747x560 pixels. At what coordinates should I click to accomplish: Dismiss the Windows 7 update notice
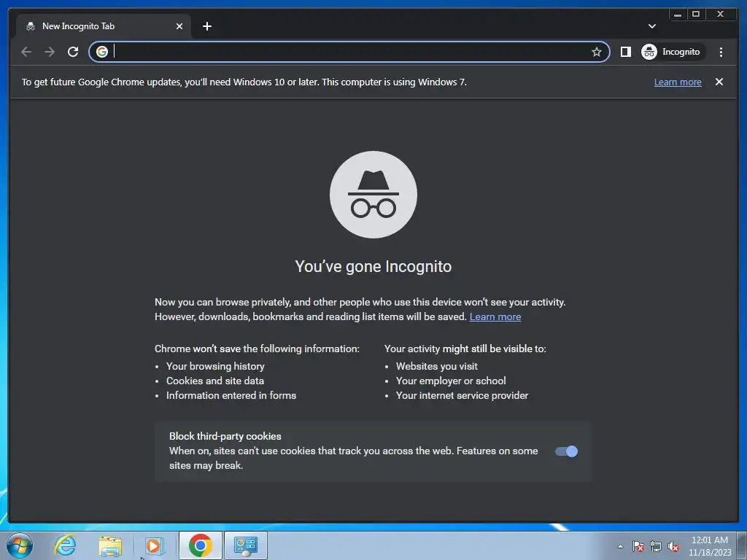(x=719, y=82)
